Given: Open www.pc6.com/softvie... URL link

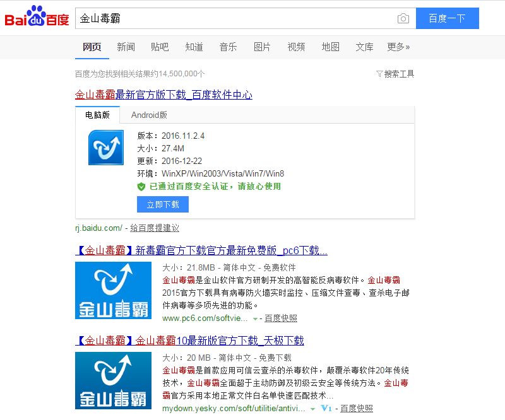Looking at the screenshot, I should tap(205, 318).
